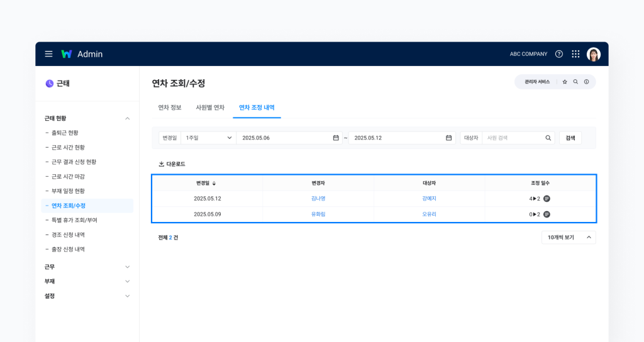Viewport: 644px width, 342px height.
Task: Open the 오유리 target link
Action: click(x=429, y=214)
